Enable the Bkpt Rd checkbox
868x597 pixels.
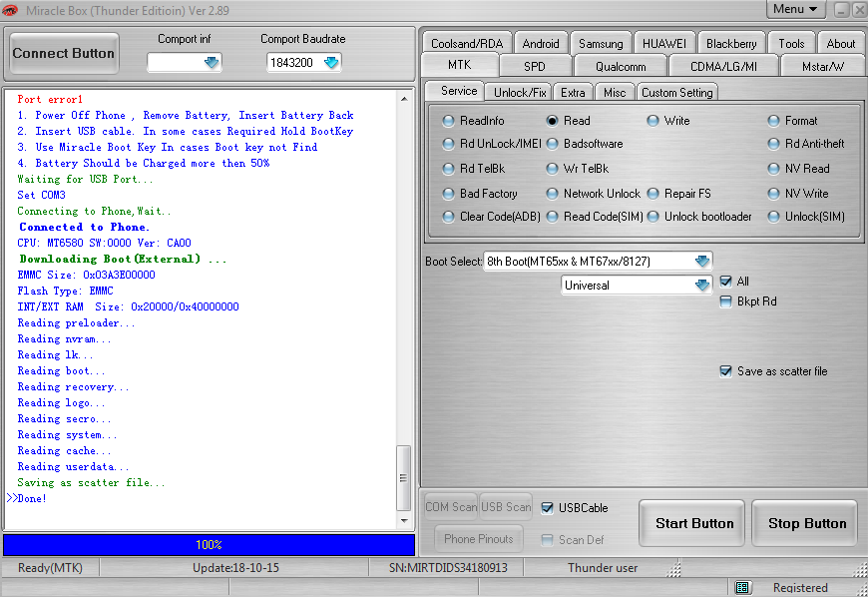click(x=725, y=301)
